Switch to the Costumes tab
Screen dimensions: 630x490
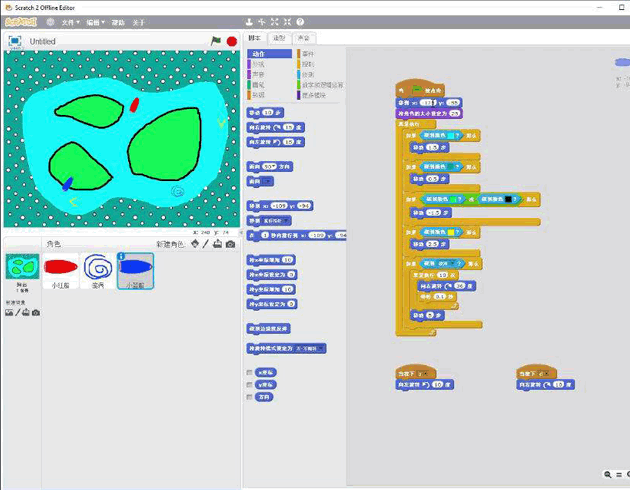pyautogui.click(x=279, y=38)
